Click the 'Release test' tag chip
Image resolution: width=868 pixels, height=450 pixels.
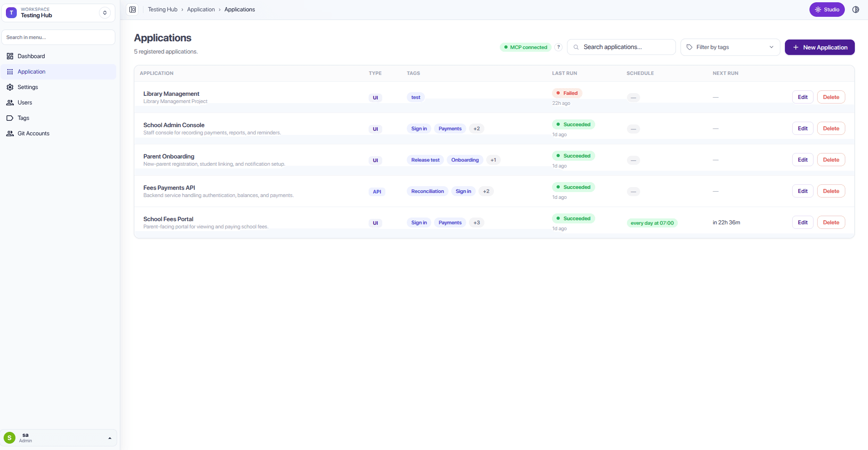coord(425,160)
